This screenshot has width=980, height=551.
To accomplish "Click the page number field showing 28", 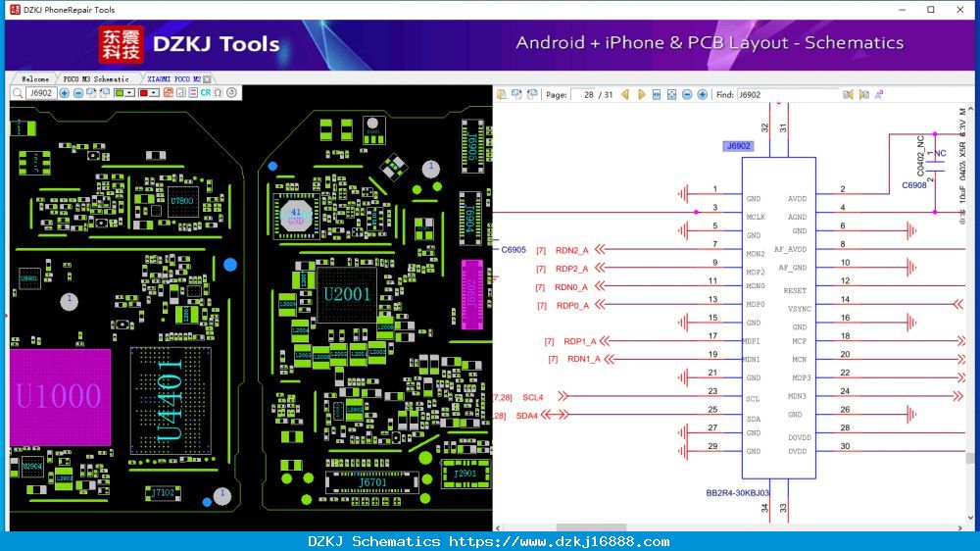I will (583, 94).
